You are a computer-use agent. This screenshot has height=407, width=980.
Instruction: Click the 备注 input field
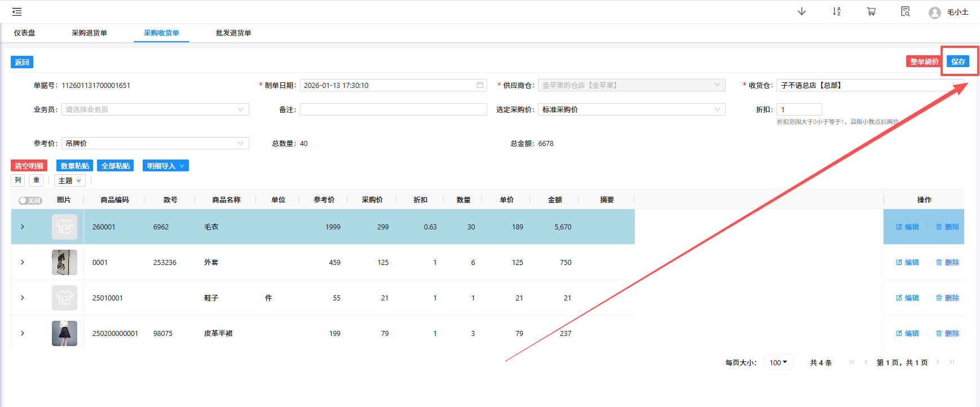click(x=393, y=109)
